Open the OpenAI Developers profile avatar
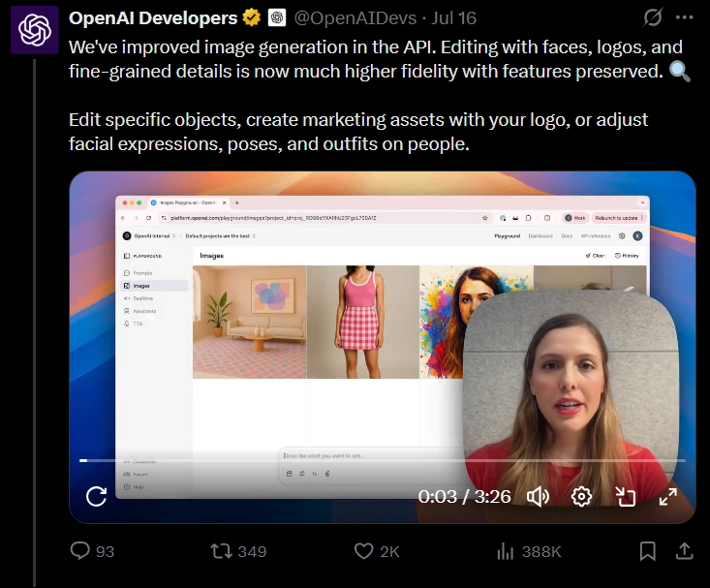The width and height of the screenshot is (710, 588). pyautogui.click(x=35, y=30)
